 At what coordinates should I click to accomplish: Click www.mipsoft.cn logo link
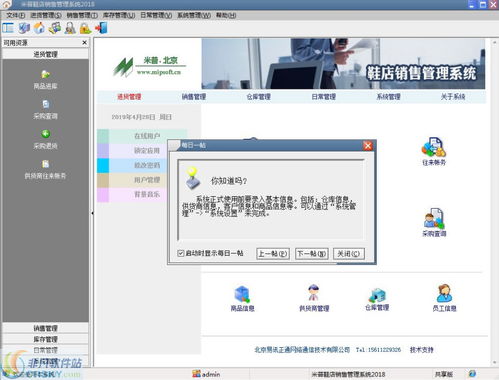159,72
